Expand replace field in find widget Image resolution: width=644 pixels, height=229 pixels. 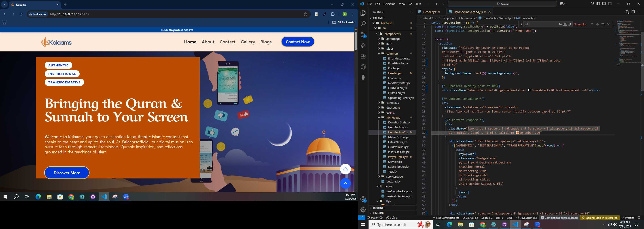[521, 24]
